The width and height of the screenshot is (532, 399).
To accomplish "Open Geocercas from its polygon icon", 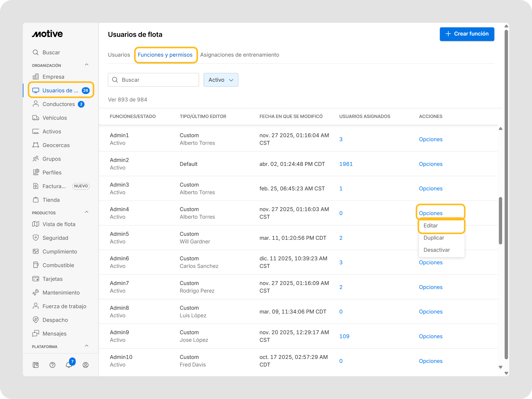I will click(x=36, y=145).
